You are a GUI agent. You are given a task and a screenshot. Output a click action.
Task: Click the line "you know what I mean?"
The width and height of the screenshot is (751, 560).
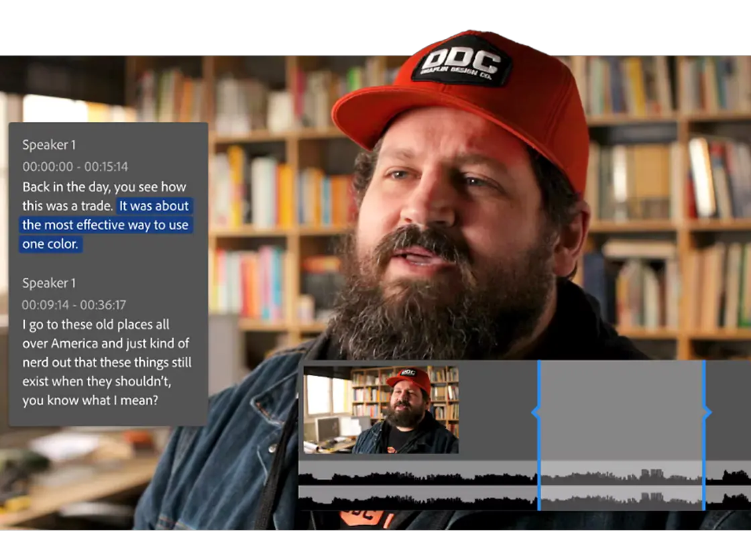pyautogui.click(x=90, y=400)
